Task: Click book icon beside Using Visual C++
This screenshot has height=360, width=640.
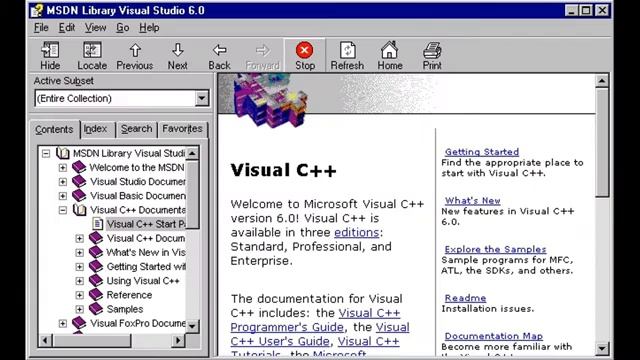Action: (x=96, y=280)
